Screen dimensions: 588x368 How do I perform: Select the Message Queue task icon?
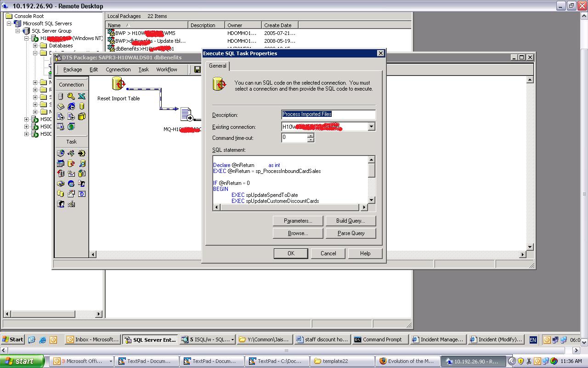[x=71, y=184]
